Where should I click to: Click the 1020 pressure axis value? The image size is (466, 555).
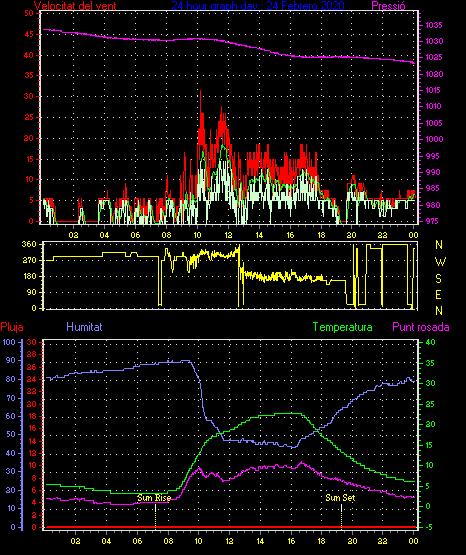pos(433,74)
